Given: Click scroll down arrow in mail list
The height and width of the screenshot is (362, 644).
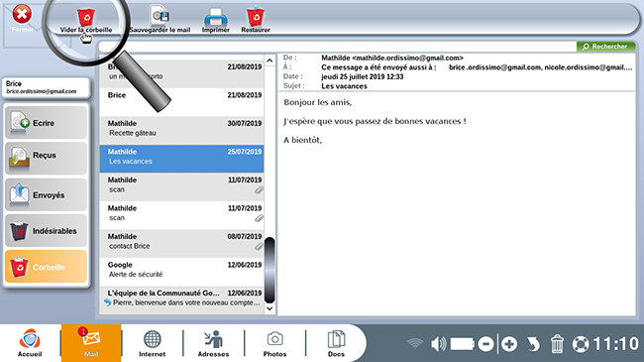Looking at the screenshot, I should 269,308.
